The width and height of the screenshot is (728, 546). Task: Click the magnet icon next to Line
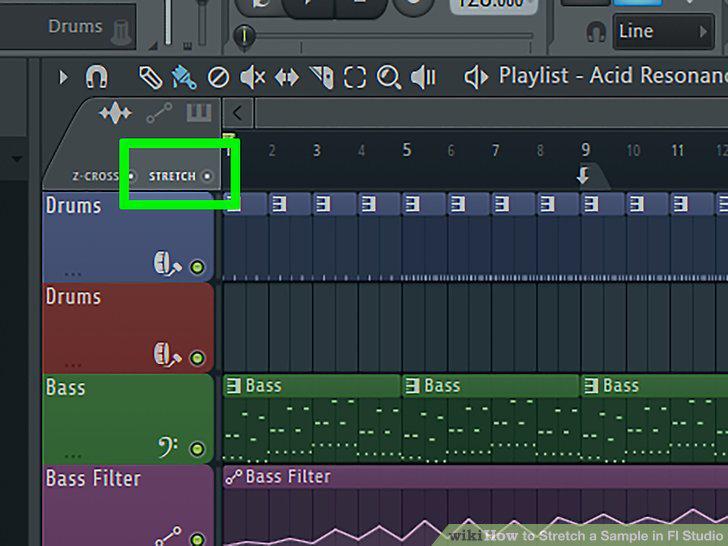tap(596, 32)
